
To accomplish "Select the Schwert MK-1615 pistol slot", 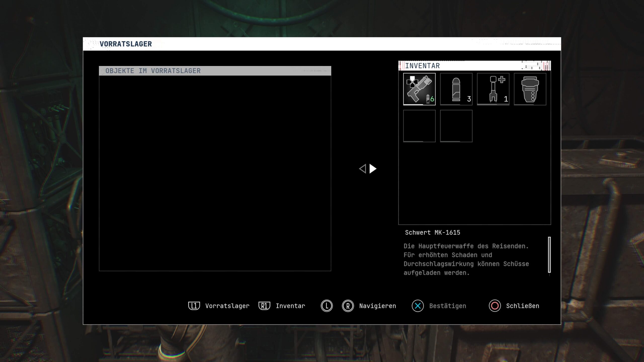I will [x=419, y=89].
